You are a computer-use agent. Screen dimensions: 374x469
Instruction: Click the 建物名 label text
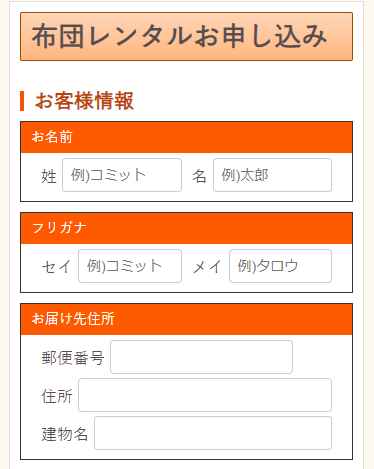click(65, 434)
